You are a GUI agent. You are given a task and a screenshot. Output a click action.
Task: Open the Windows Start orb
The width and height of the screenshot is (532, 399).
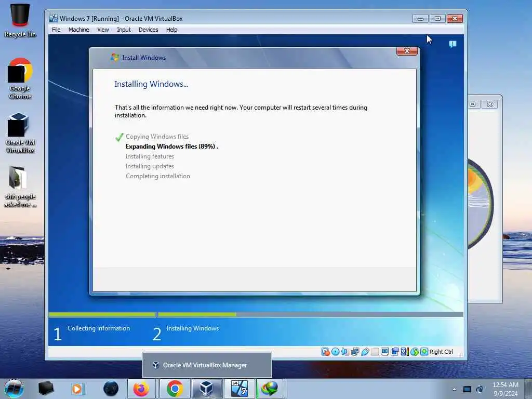14,389
